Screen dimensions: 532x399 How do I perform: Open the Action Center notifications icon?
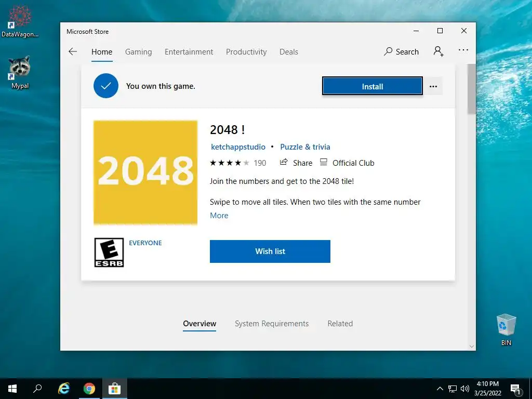pos(515,390)
